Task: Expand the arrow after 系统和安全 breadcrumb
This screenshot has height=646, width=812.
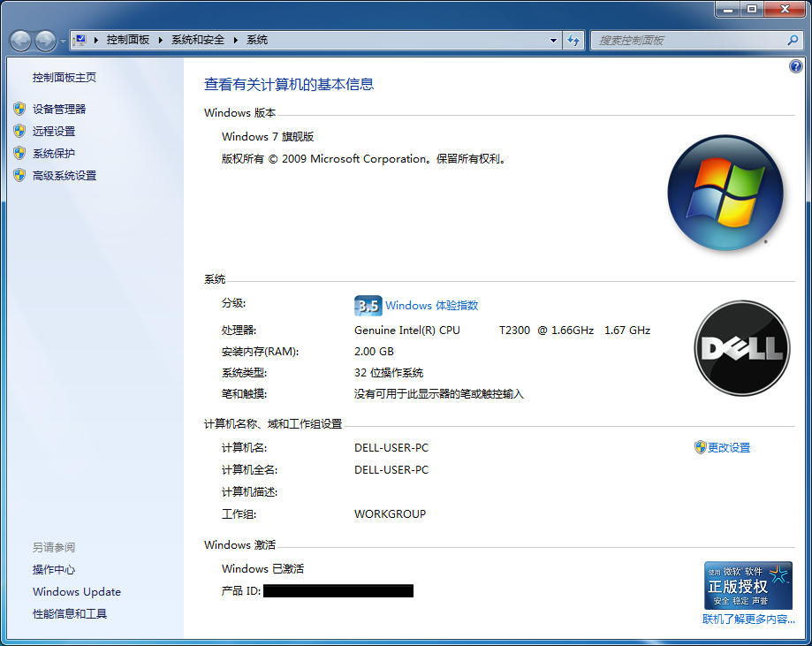Action: [236, 40]
